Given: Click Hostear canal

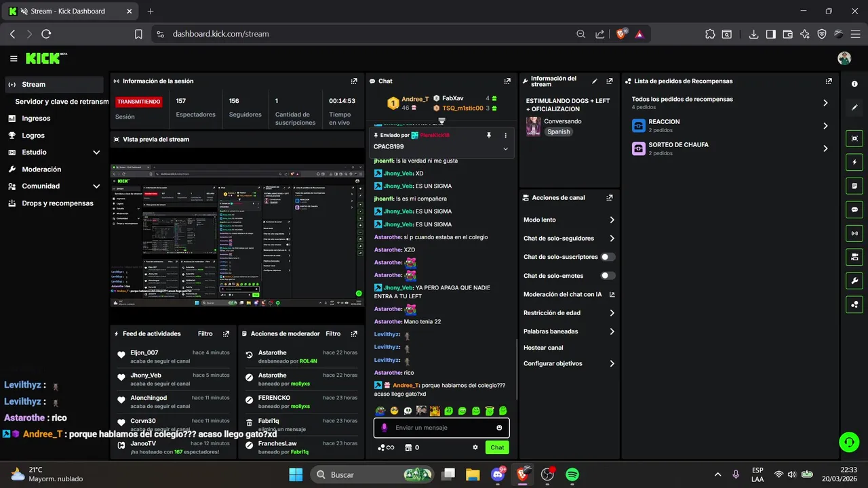Looking at the screenshot, I should click(543, 348).
